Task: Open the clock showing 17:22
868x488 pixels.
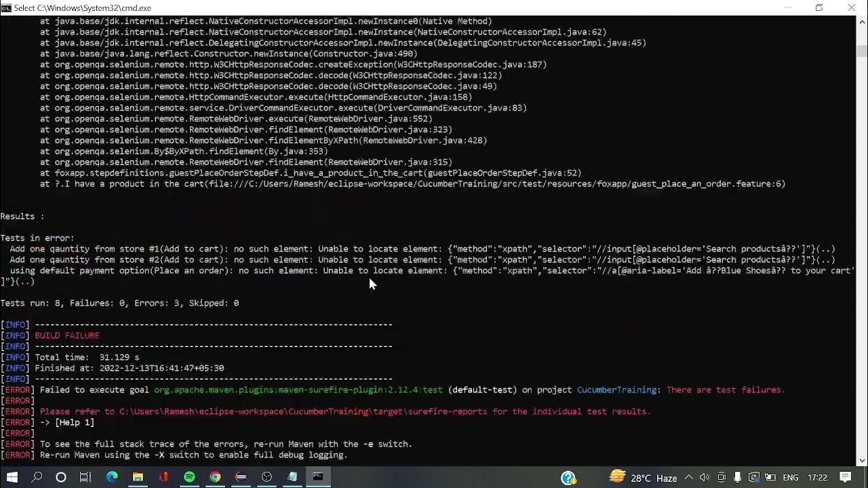Action: click(816, 477)
